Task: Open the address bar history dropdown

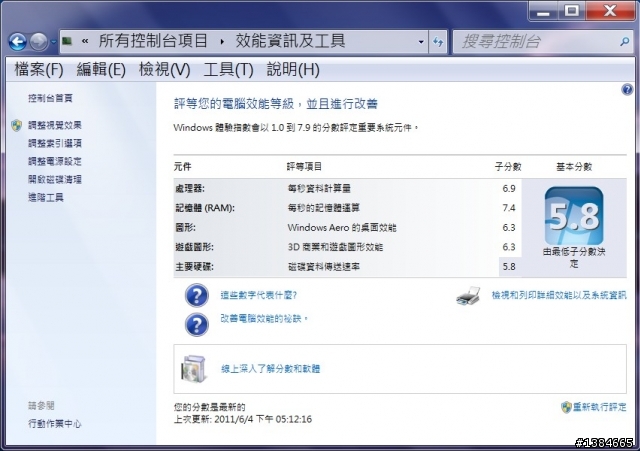Action: [421, 42]
